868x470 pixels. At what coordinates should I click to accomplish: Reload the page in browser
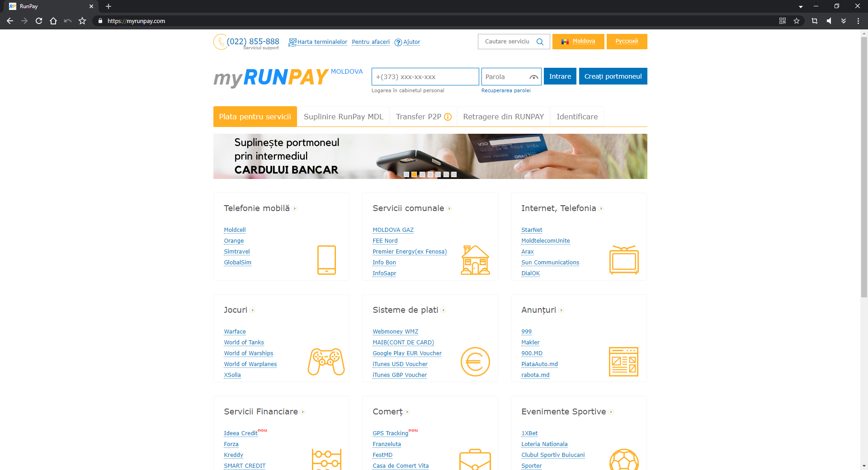pos(39,21)
